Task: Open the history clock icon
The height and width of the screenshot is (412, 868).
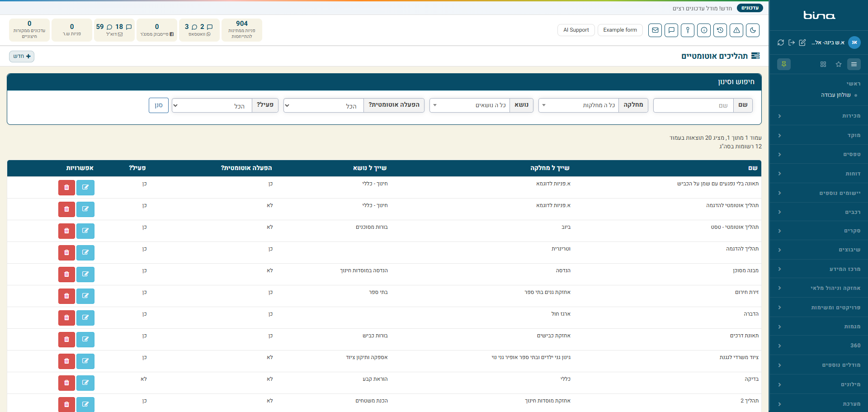Action: click(720, 30)
